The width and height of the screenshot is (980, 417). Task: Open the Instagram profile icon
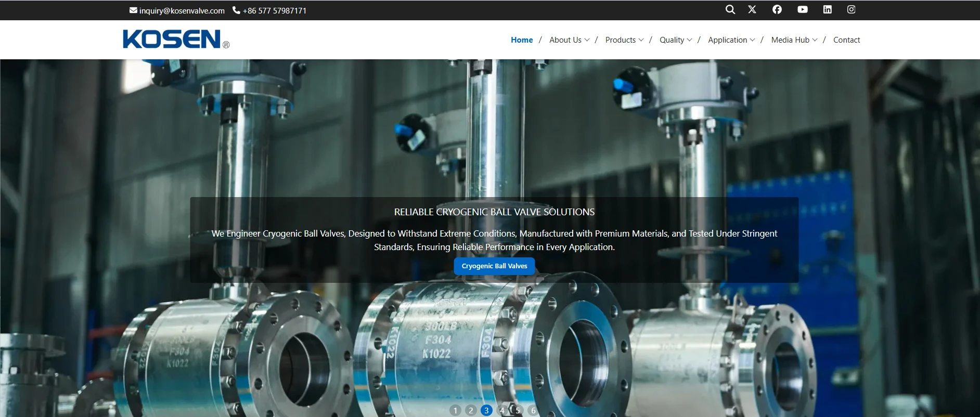click(852, 9)
